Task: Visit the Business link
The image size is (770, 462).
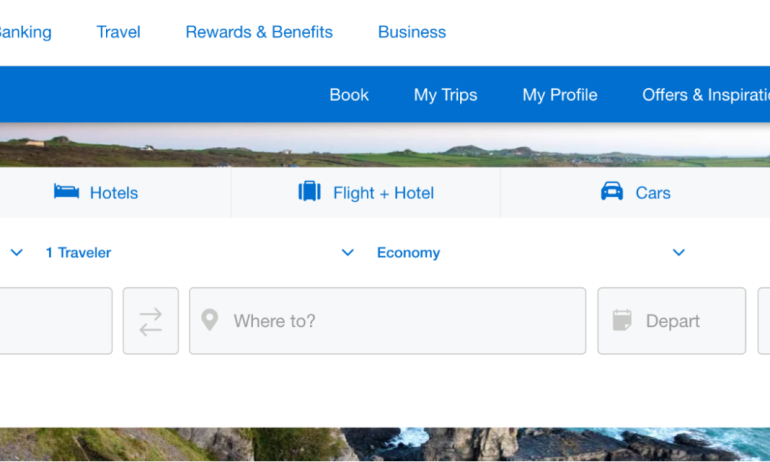Action: pos(412,32)
